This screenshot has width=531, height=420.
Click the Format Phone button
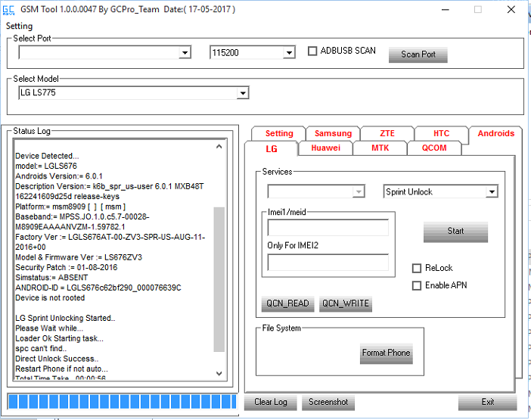386,353
